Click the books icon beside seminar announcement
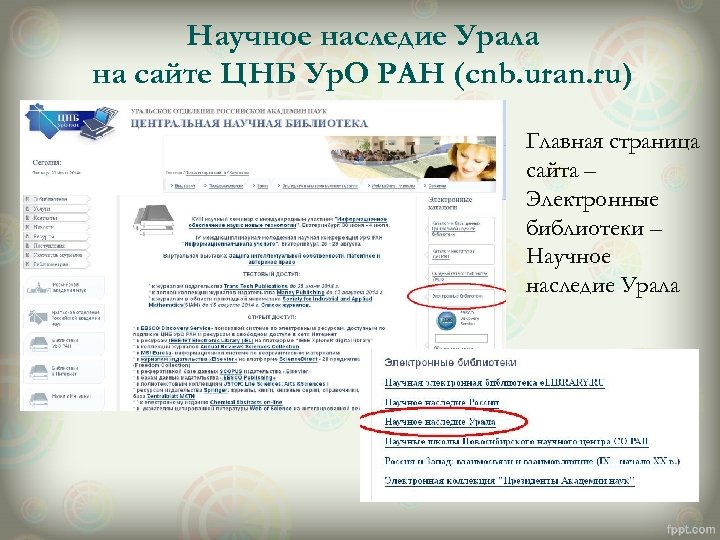 click(154, 220)
